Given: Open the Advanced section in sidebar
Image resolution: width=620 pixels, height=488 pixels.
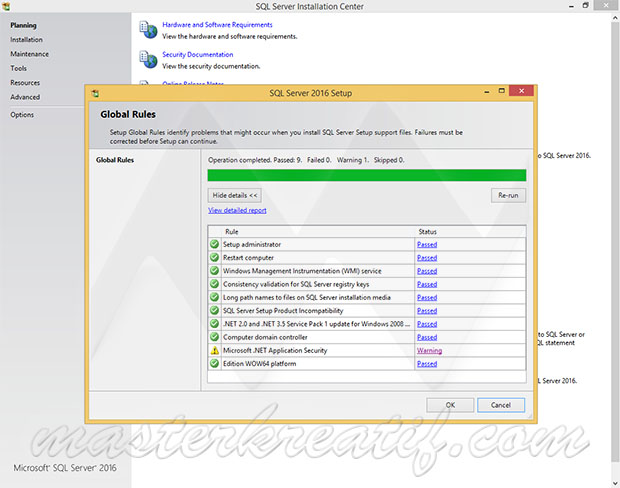Looking at the screenshot, I should click(25, 97).
